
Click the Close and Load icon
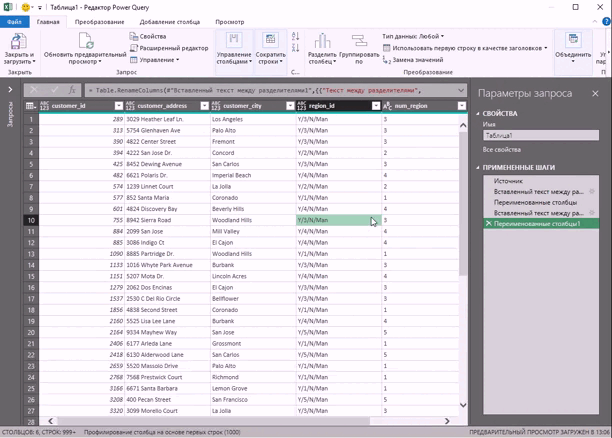point(18,41)
